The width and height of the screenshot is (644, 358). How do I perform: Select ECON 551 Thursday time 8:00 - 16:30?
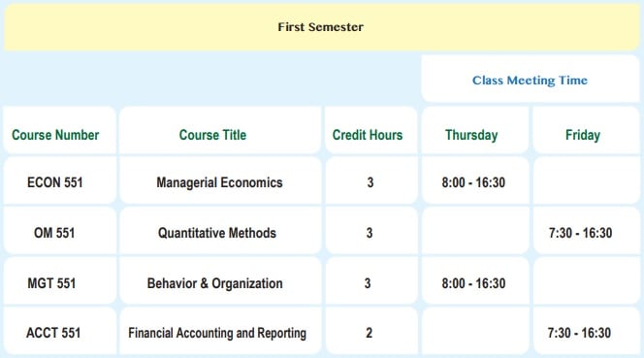[473, 182]
